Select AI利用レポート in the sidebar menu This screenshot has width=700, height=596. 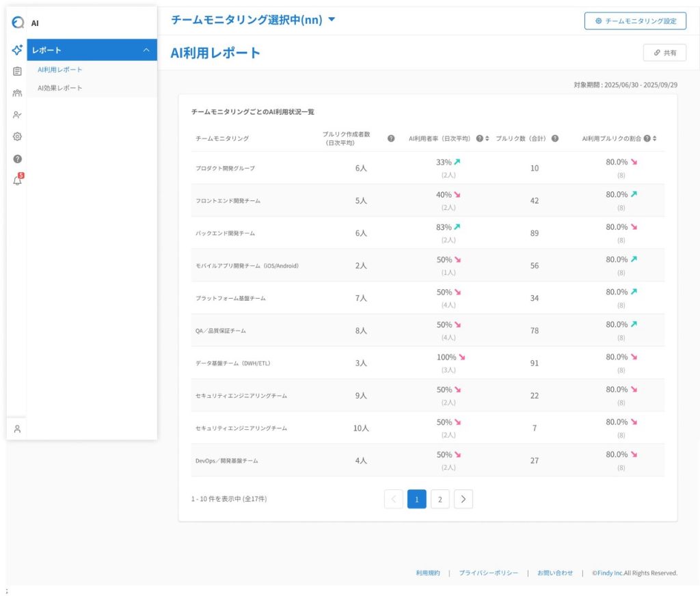pos(60,70)
